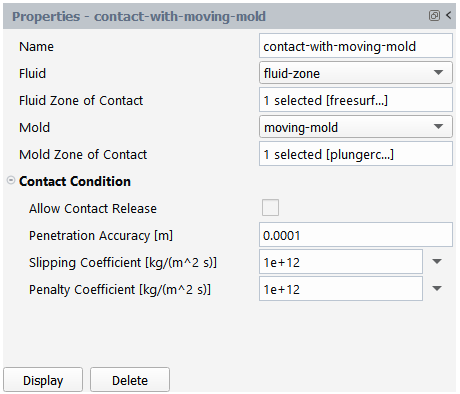Image resolution: width=460 pixels, height=394 pixels.
Task: Enable the Allow Contact Release checkbox
Action: click(x=270, y=208)
